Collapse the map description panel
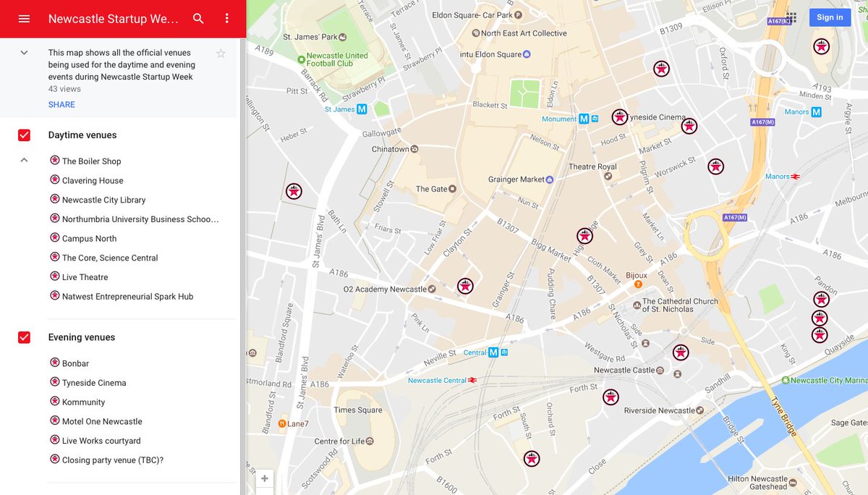 23,52
